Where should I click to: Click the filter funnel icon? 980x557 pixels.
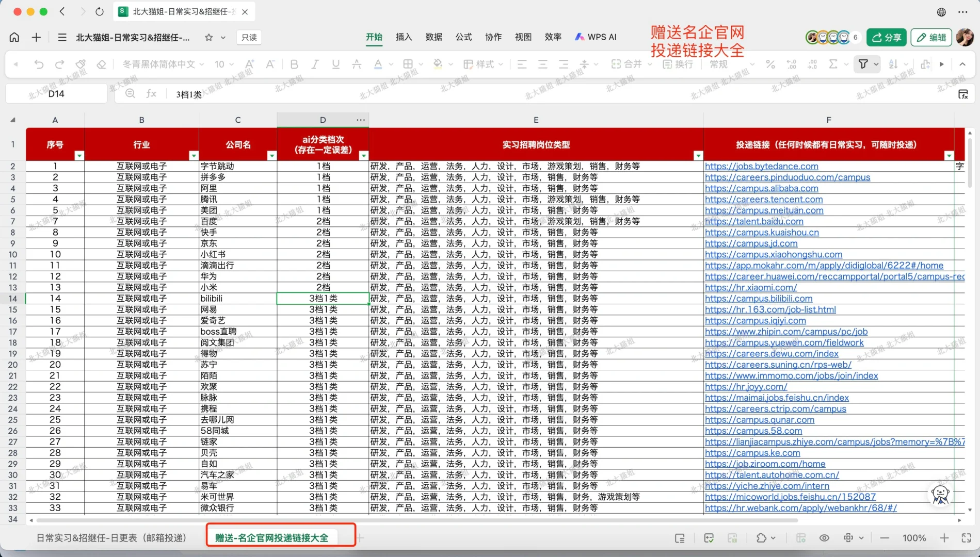click(863, 64)
